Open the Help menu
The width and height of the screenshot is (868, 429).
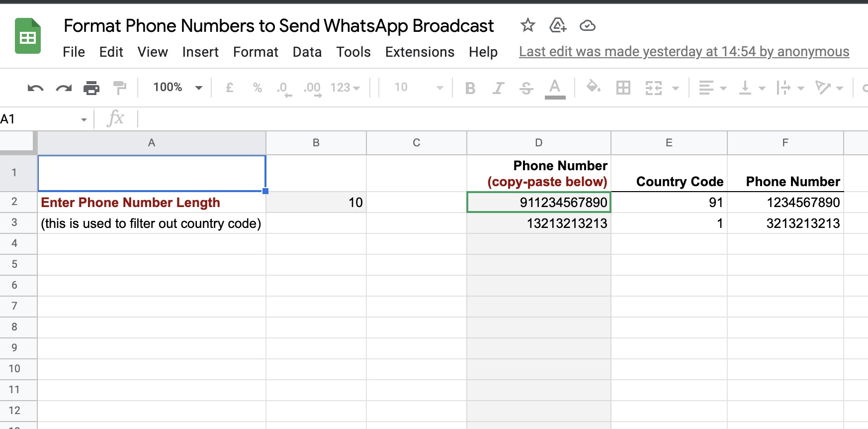pos(483,52)
